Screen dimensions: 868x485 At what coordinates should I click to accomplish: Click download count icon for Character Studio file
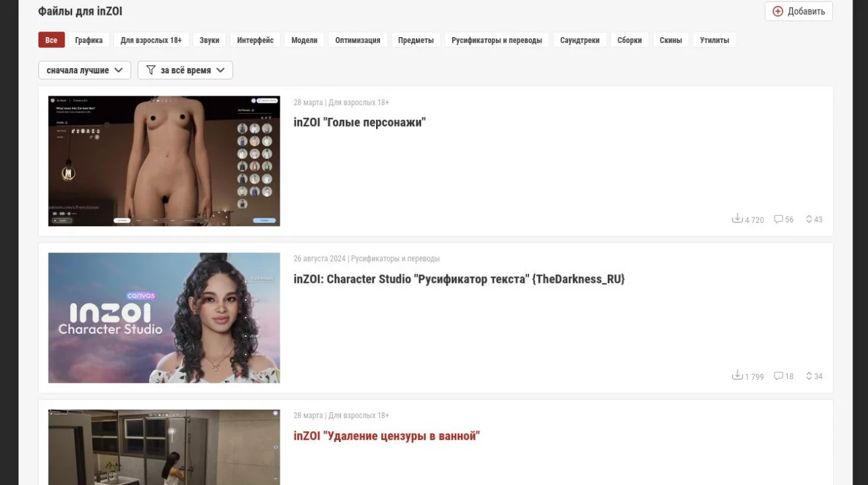point(737,375)
